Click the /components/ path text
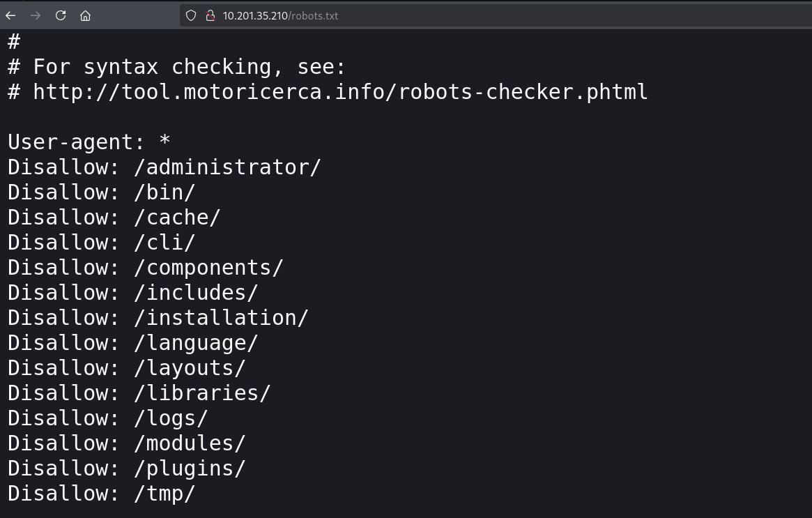This screenshot has width=812, height=518. (x=208, y=268)
